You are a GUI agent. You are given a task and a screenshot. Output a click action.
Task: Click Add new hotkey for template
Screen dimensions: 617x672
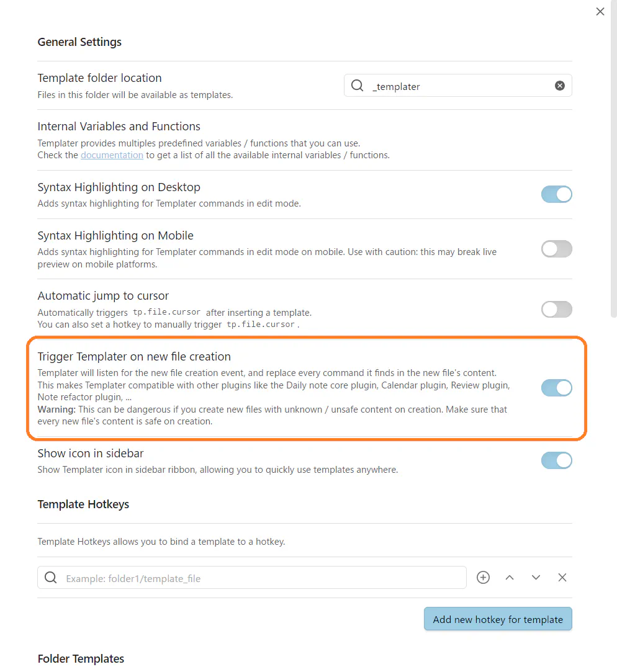point(498,619)
